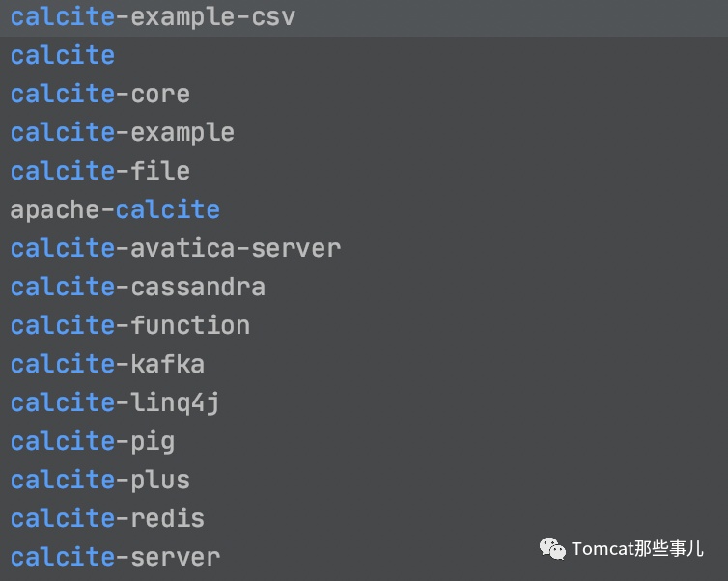Screen dimensions: 728x581
Task: Click the WeChat logo icon in watermark
Action: click(553, 549)
